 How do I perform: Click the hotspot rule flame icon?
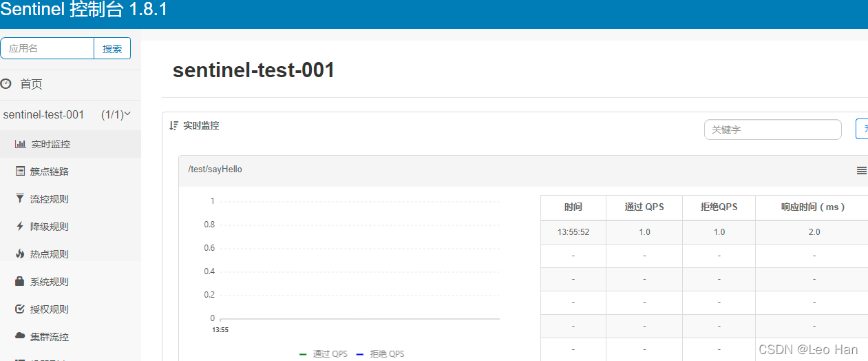coord(20,254)
